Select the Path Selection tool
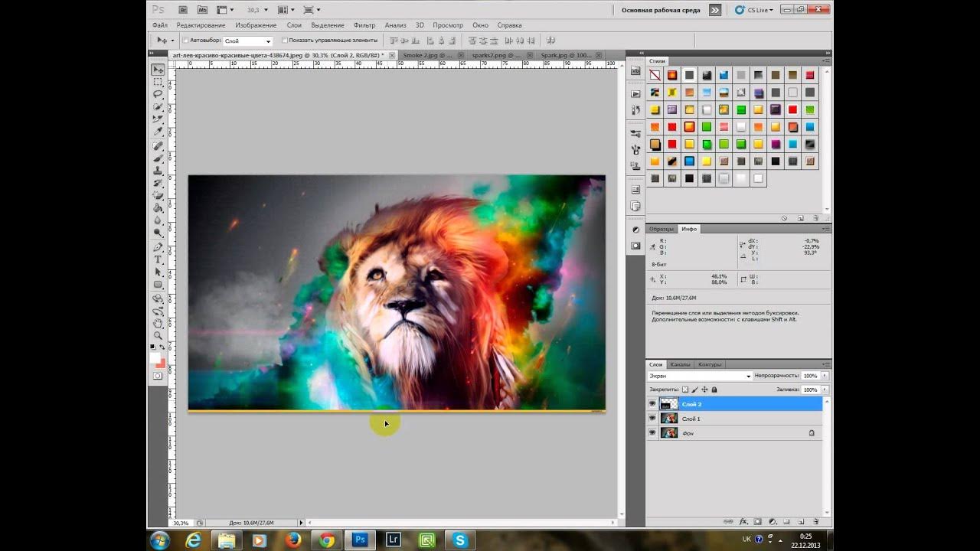 (158, 272)
